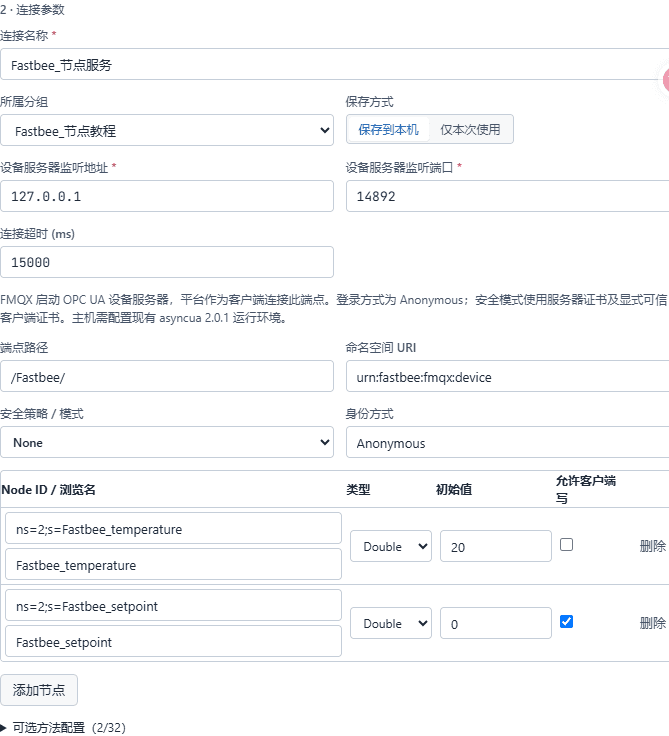669x736 pixels.
Task: Click the 初始值 column header
Action: click(x=454, y=490)
